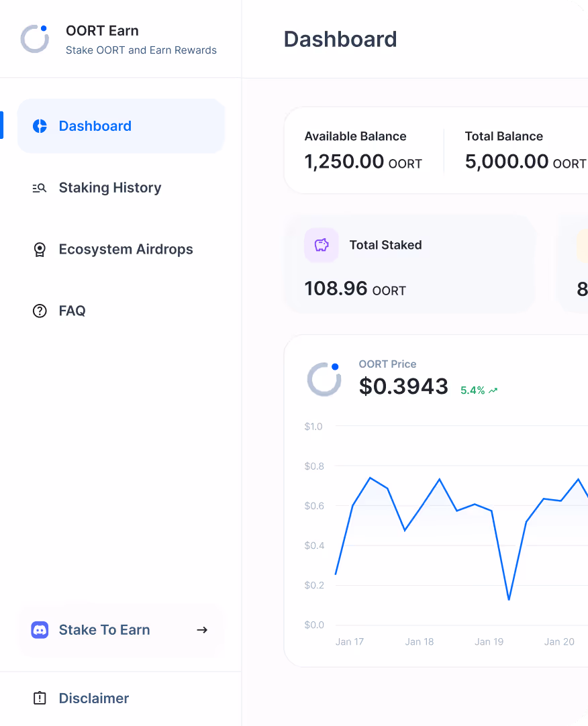
Task: Click the 1,250.00 OORT balance value
Action: tap(363, 162)
